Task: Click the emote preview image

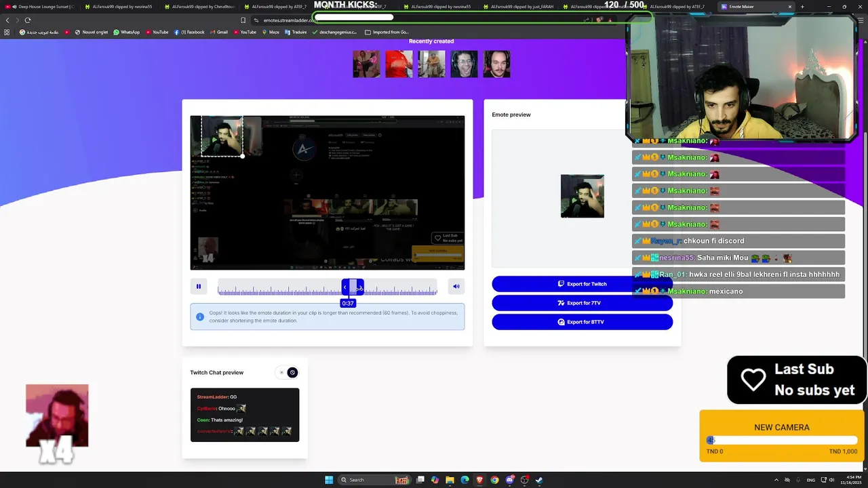Action: pyautogui.click(x=583, y=197)
